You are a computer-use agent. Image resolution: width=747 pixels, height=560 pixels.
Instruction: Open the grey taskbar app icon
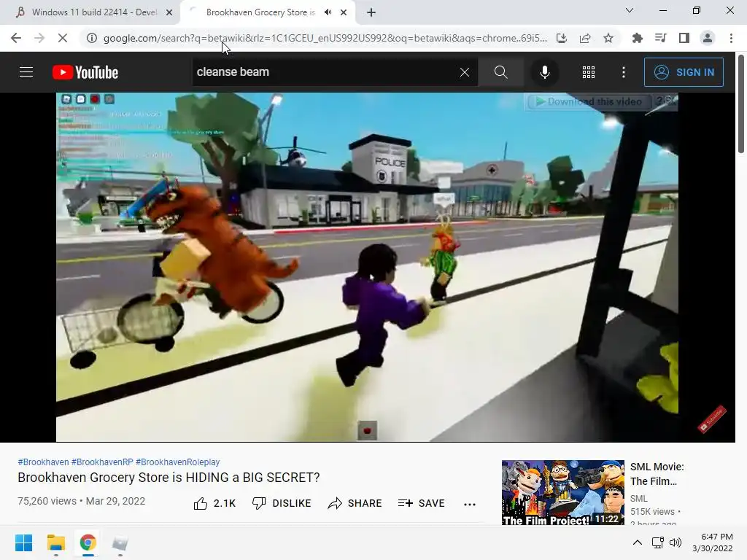(x=120, y=542)
